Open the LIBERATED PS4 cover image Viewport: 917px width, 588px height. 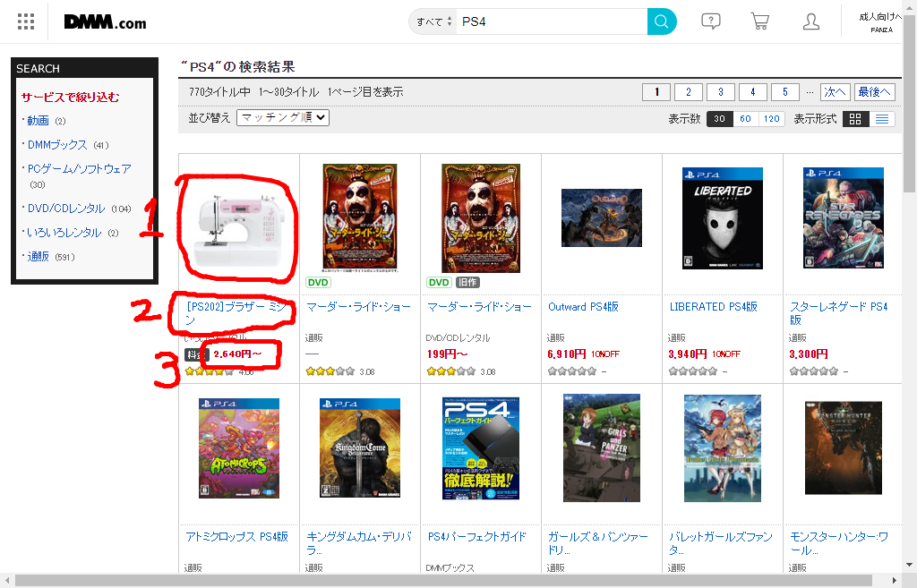pyautogui.click(x=723, y=218)
